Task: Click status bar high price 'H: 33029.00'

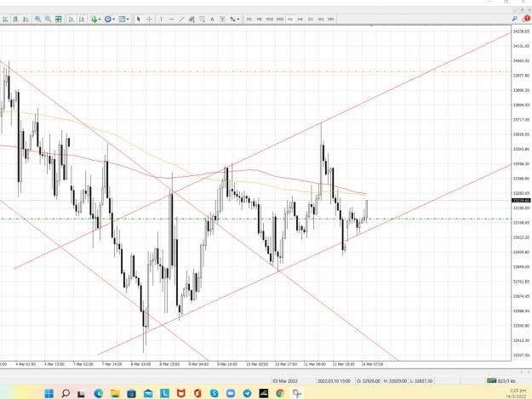Action: tap(395, 381)
